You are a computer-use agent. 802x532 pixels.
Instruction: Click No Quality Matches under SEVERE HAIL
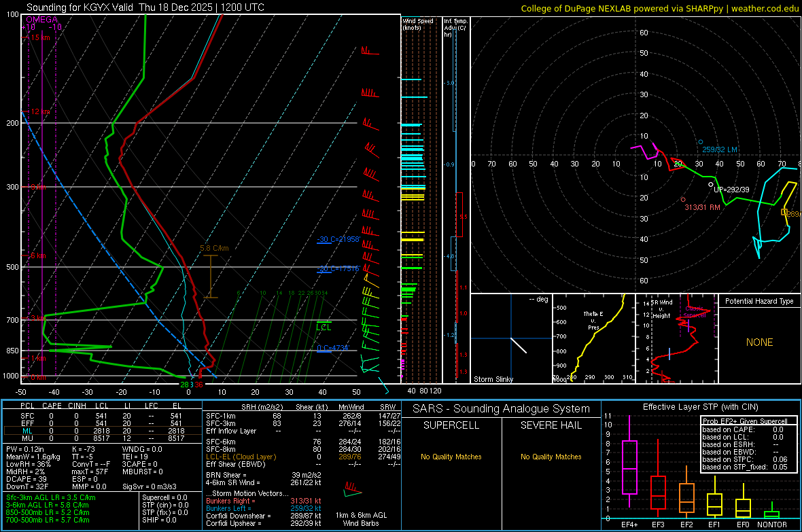pos(551,457)
